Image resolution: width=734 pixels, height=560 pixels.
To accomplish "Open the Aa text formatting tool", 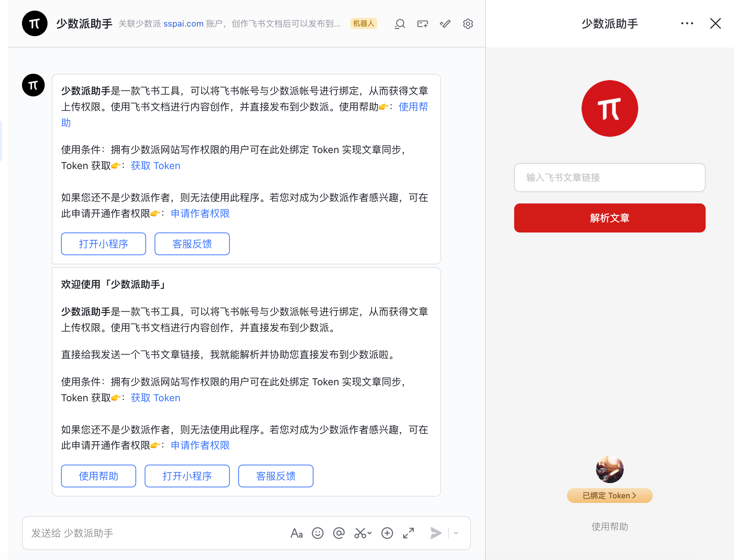I will [296, 533].
